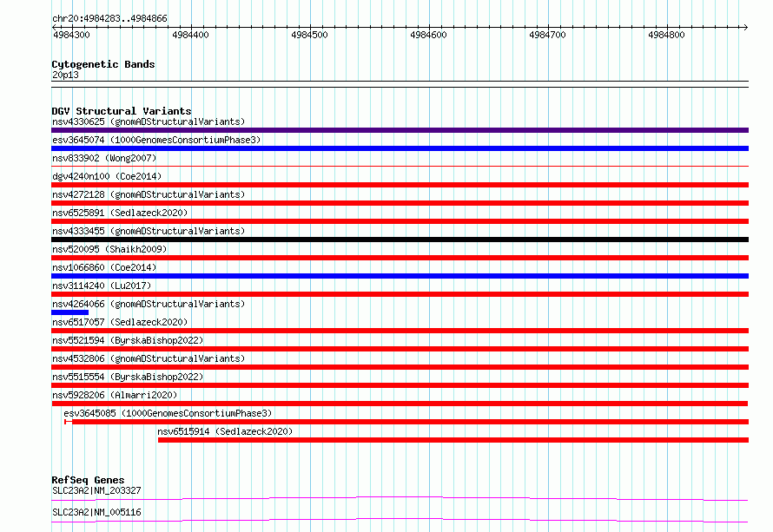Open the nsv520095 Shaikh2009 label
This screenshot has width=773, height=532.
pyautogui.click(x=109, y=249)
